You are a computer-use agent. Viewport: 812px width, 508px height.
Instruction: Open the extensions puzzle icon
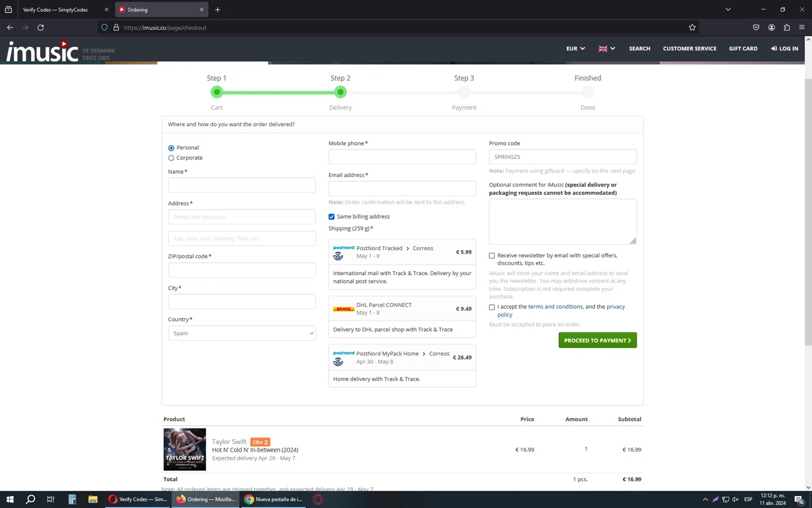pos(787,28)
